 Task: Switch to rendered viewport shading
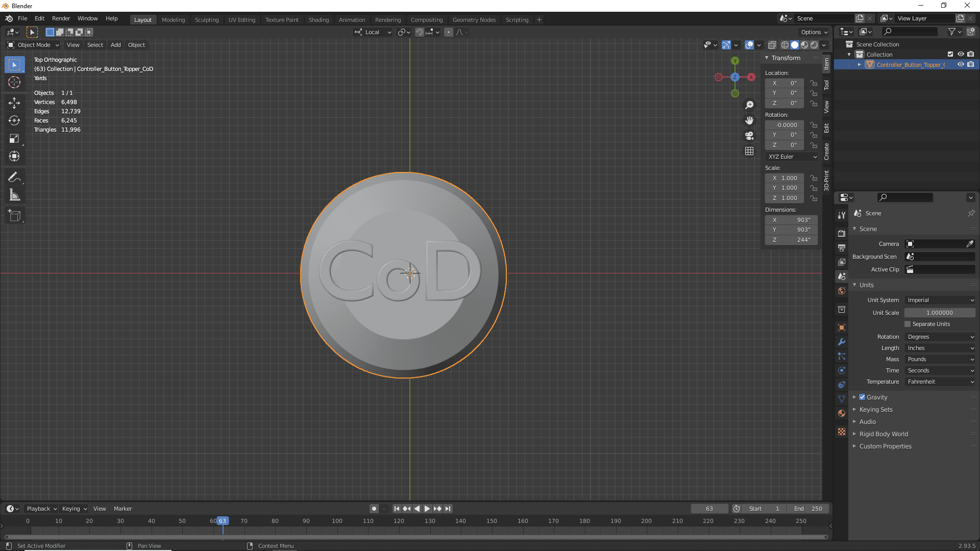[814, 45]
